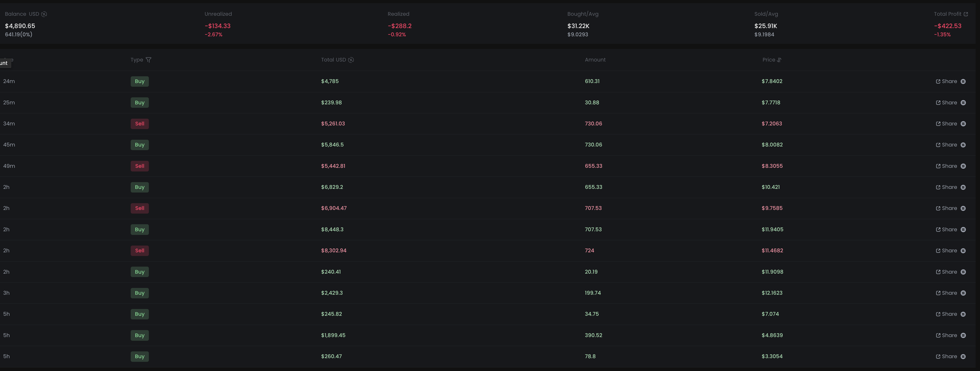
Task: Click the Sell badge on the 34m row
Action: [x=140, y=124]
